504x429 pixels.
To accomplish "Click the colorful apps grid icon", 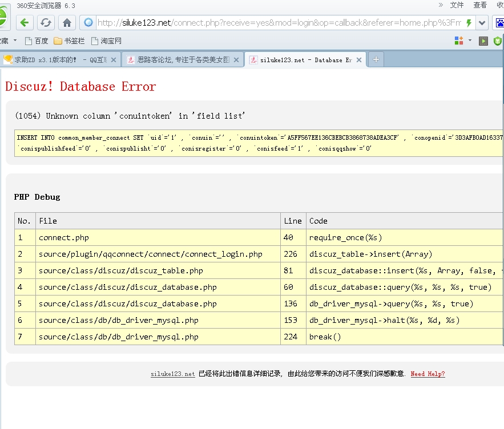I will pyautogui.click(x=459, y=41).
